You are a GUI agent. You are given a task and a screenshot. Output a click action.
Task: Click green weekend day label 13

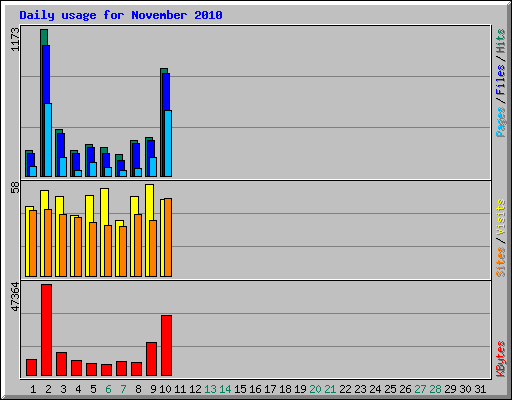pos(210,389)
